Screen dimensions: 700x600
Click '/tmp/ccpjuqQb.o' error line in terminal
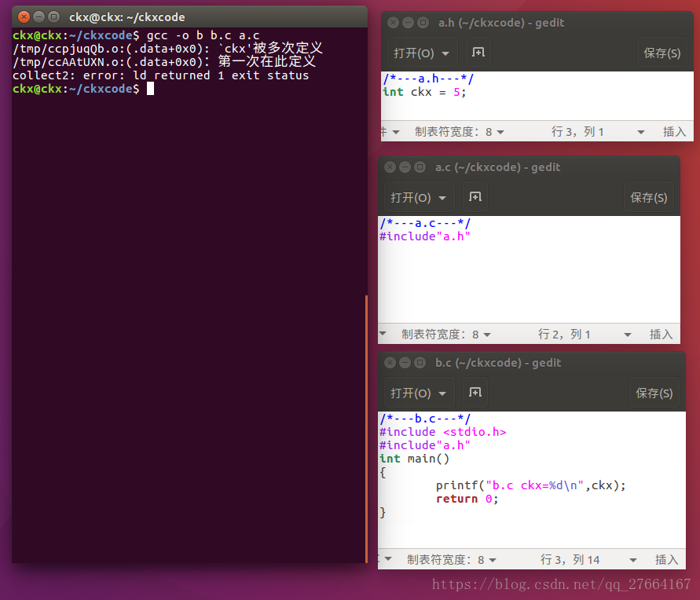[167, 49]
